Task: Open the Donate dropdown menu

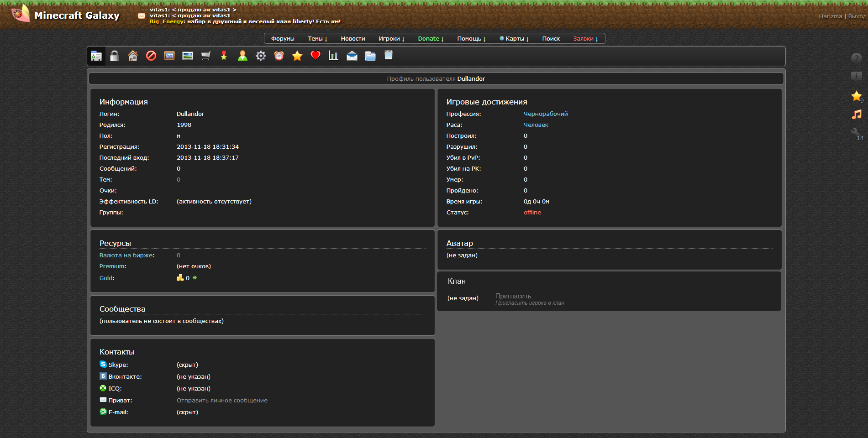Action: point(431,39)
